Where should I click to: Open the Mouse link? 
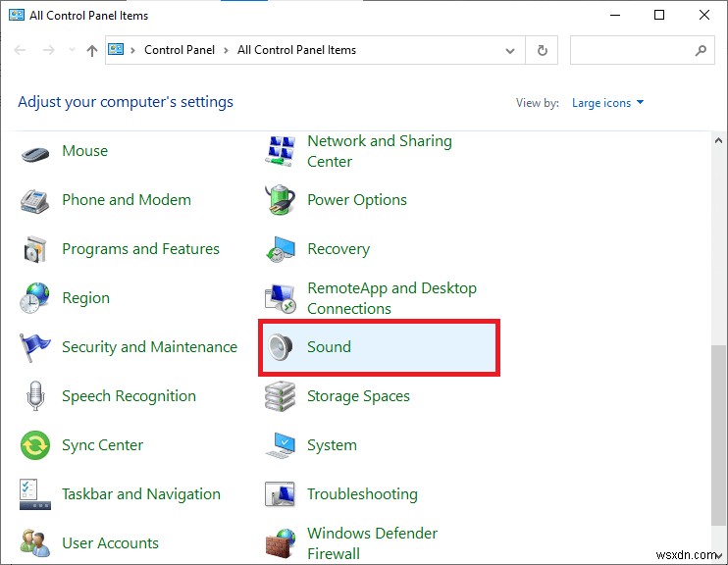tap(85, 150)
